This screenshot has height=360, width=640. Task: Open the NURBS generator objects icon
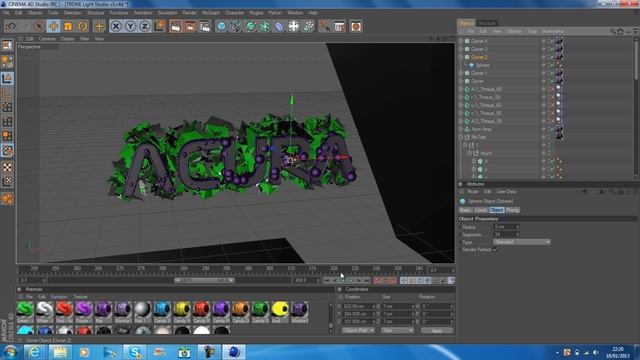(x=250, y=27)
